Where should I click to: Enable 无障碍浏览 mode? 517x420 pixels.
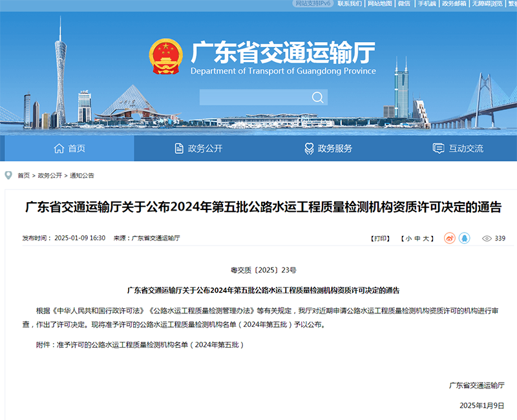tap(487, 4)
